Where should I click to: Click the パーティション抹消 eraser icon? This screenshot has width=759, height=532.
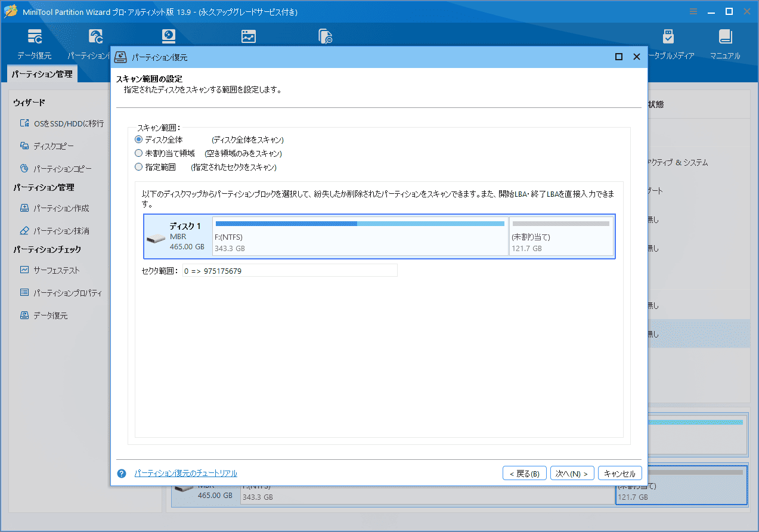click(24, 230)
